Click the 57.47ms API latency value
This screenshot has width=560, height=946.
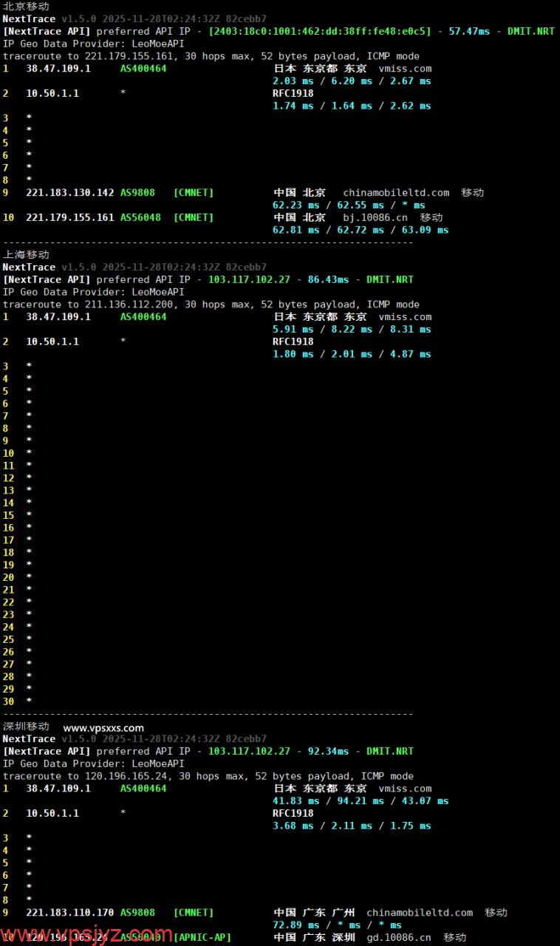[469, 31]
